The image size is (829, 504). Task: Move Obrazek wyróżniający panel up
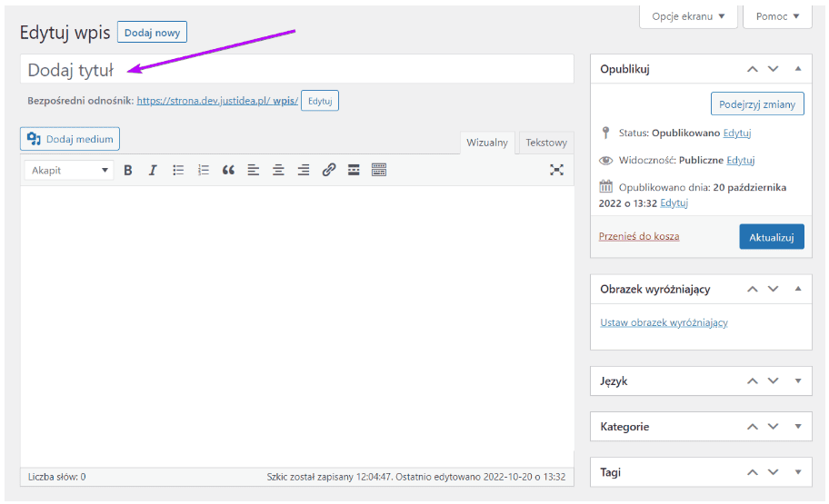753,289
